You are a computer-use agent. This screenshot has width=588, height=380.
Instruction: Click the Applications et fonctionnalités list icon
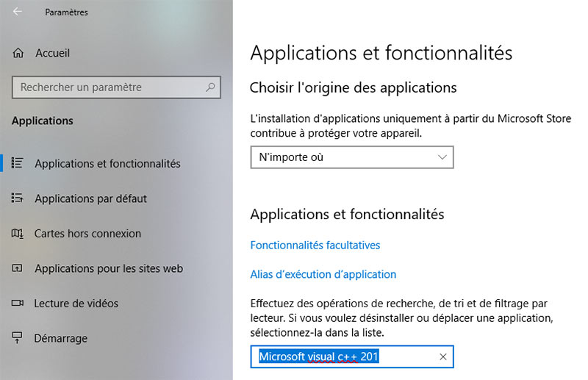(18, 163)
